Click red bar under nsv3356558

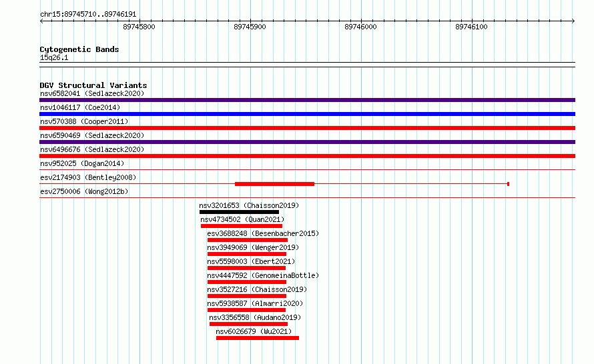tap(248, 324)
